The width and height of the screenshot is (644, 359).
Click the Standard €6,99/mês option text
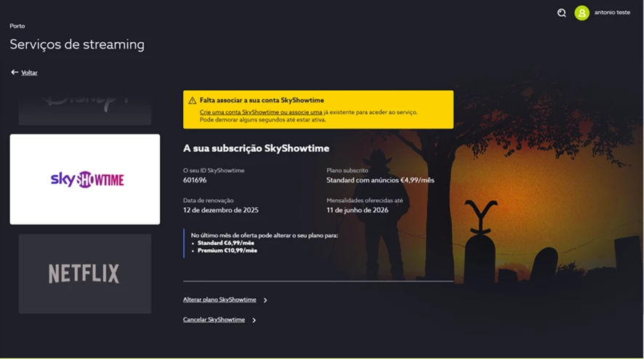coord(226,243)
